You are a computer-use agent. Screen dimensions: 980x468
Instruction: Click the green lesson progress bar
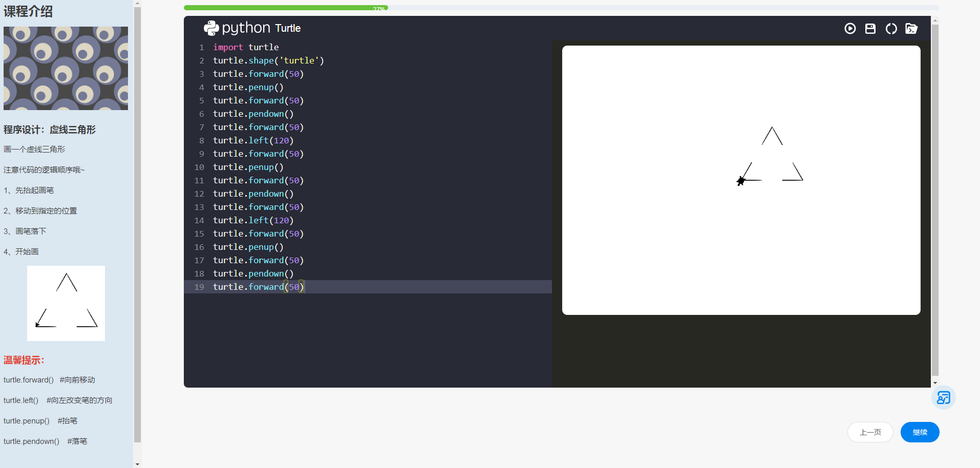[286, 8]
